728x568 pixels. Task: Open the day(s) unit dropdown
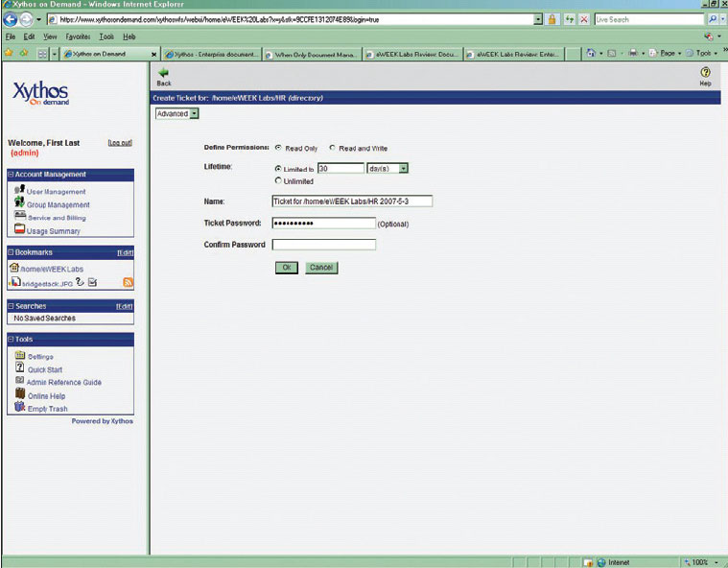404,168
